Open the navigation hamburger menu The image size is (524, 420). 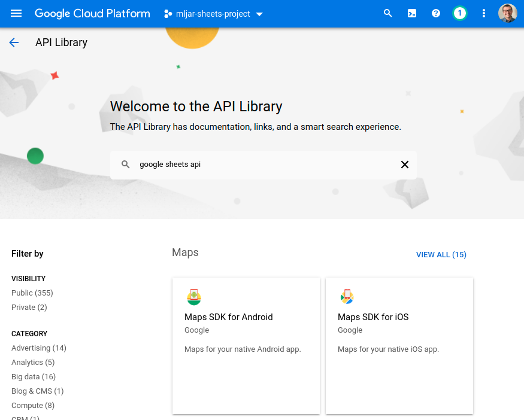coord(16,13)
